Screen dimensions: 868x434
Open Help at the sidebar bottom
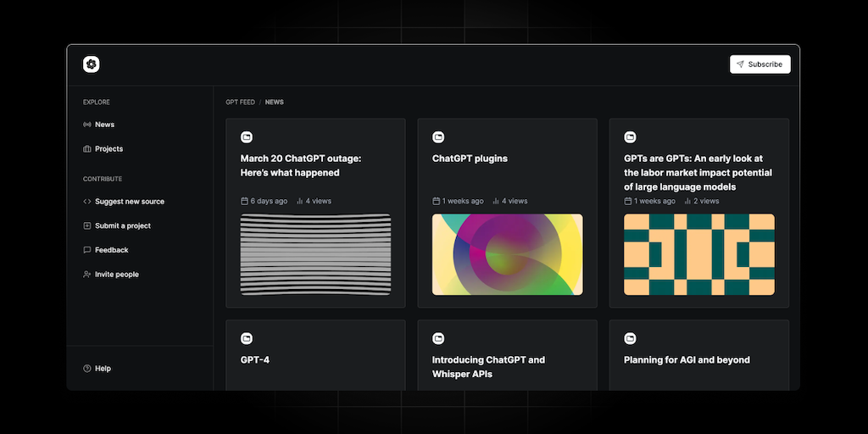103,369
